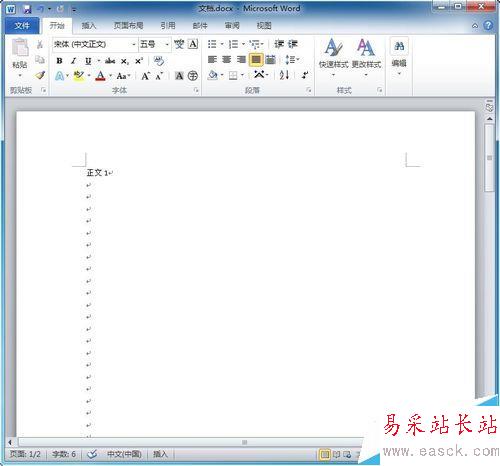Viewport: 500px width, 466px height.
Task: Toggle character shading icon
Action: [x=179, y=76]
